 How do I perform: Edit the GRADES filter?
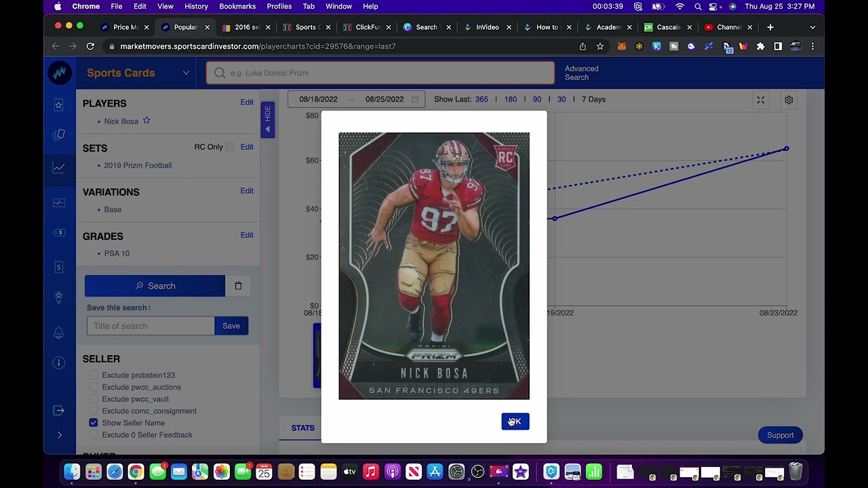(x=247, y=235)
